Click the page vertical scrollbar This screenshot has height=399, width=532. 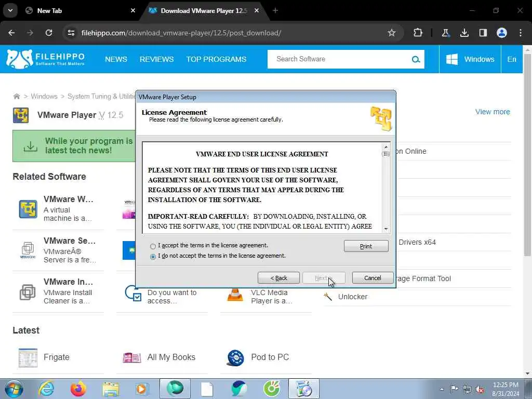(x=527, y=154)
